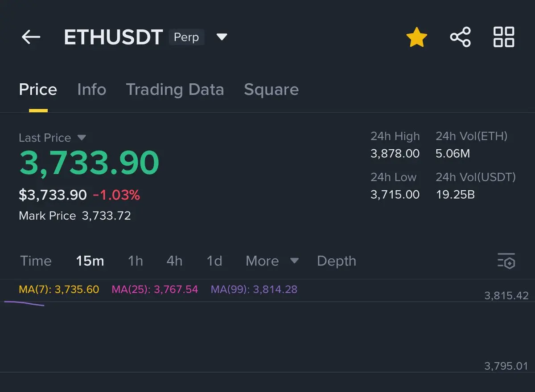Image resolution: width=535 pixels, height=392 pixels.
Task: Open the Depth chart view
Action: click(x=336, y=261)
